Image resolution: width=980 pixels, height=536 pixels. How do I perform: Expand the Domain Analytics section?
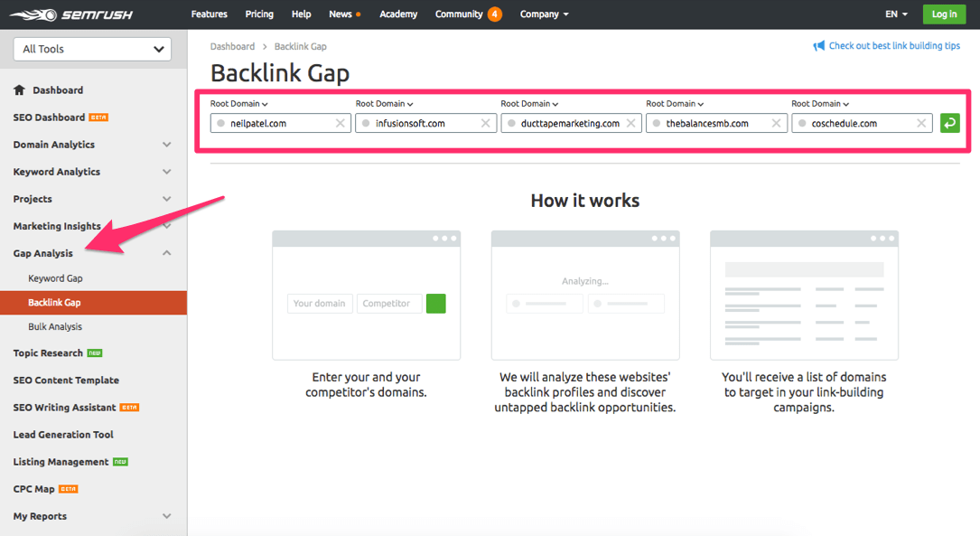point(167,145)
